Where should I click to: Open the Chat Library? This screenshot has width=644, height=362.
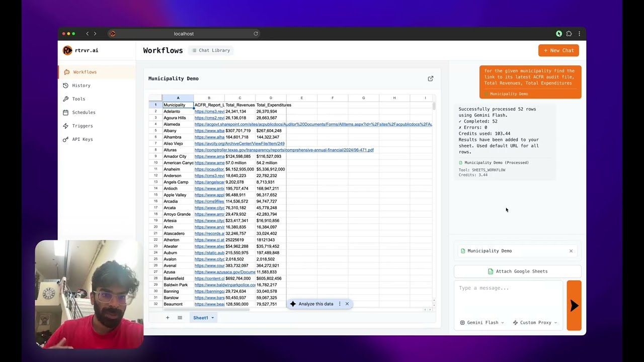pos(210,50)
